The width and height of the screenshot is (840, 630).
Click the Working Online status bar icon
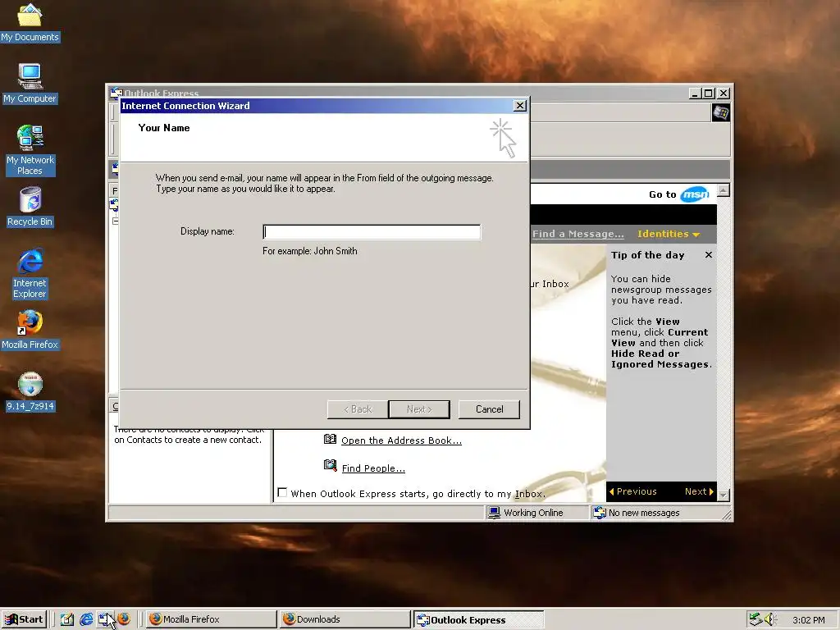pos(494,513)
